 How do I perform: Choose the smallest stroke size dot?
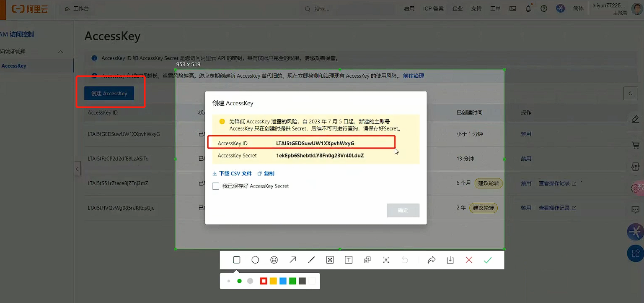(x=229, y=281)
